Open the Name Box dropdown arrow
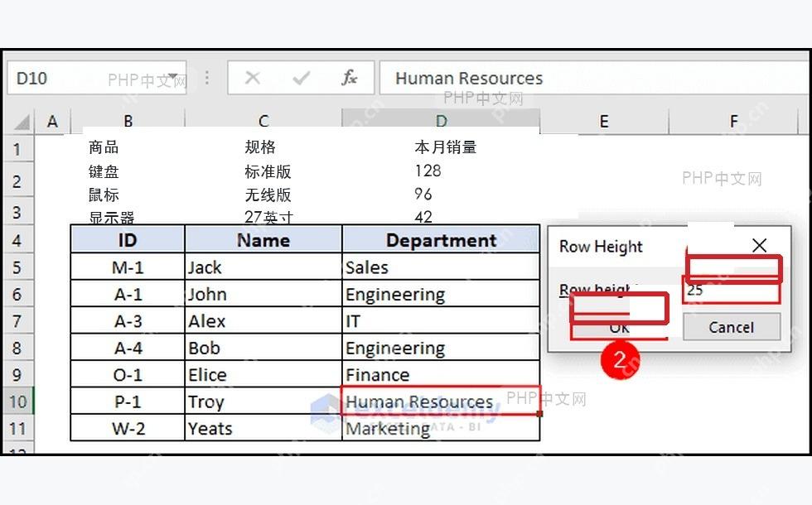 pyautogui.click(x=173, y=76)
